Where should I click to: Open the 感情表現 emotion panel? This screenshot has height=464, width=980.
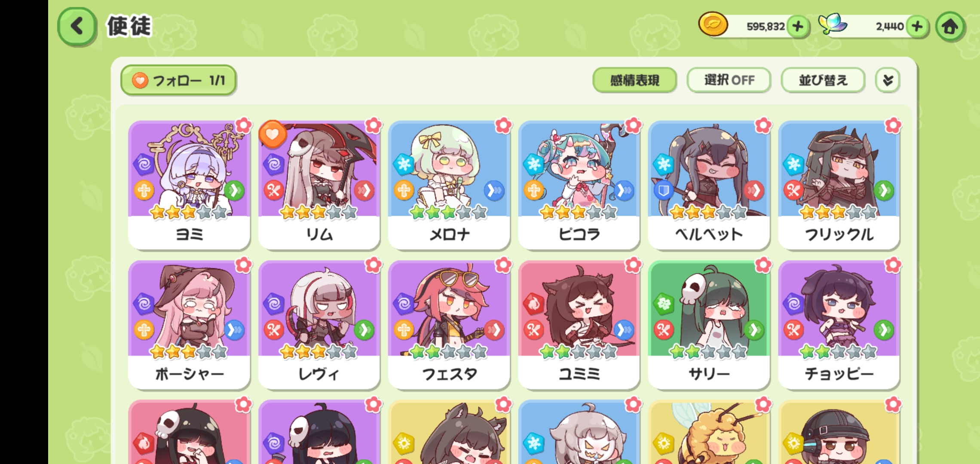click(x=634, y=80)
